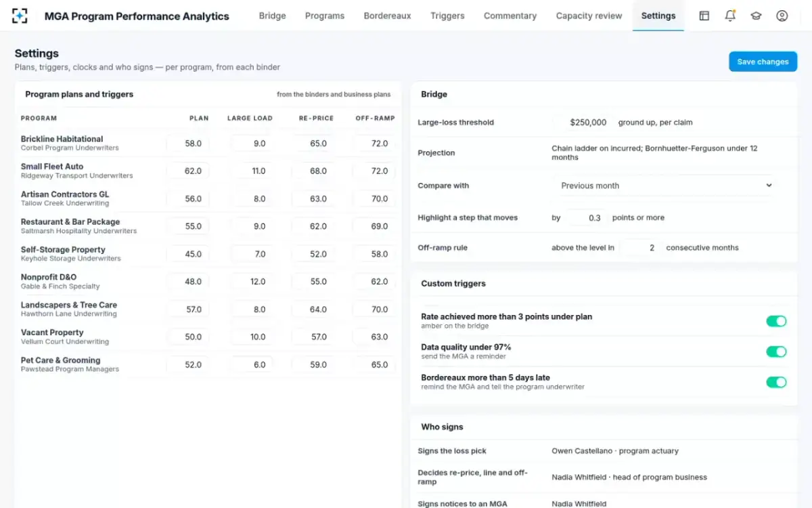Go to the Bridge tab
The image size is (812, 508).
tap(272, 16)
